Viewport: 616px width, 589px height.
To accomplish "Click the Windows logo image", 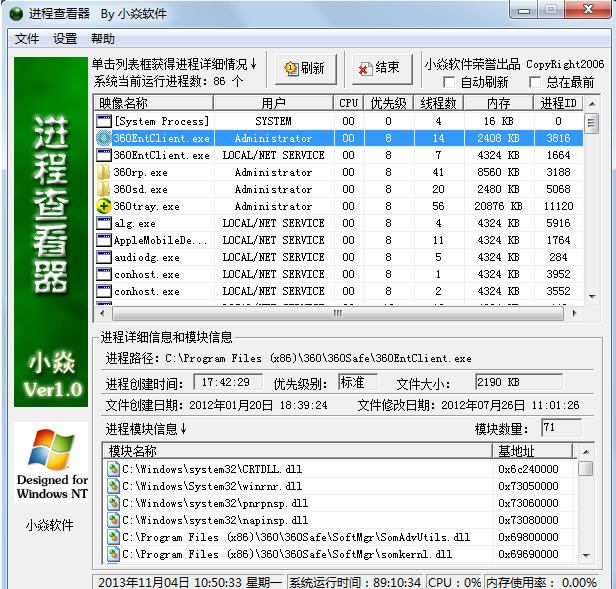I will point(51,450).
